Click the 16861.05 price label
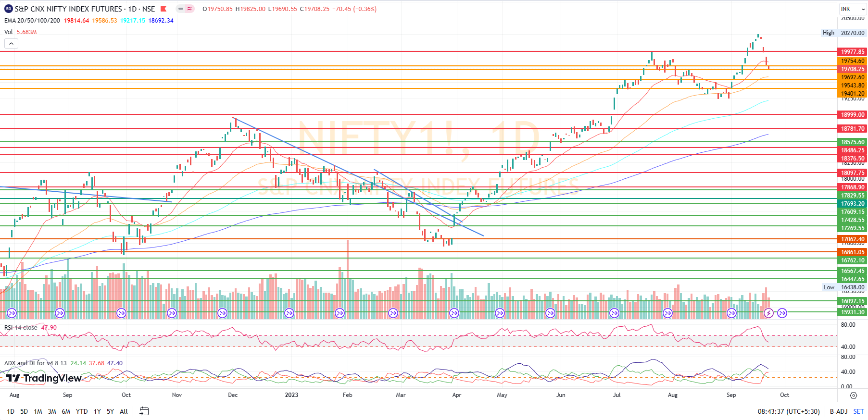 (853, 252)
